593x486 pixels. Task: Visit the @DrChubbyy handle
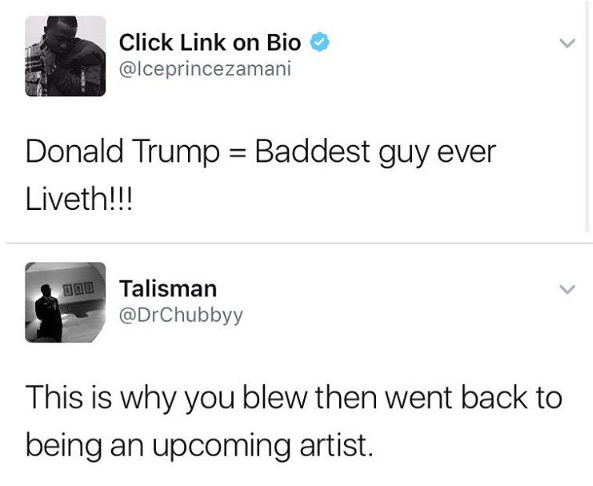pyautogui.click(x=181, y=315)
